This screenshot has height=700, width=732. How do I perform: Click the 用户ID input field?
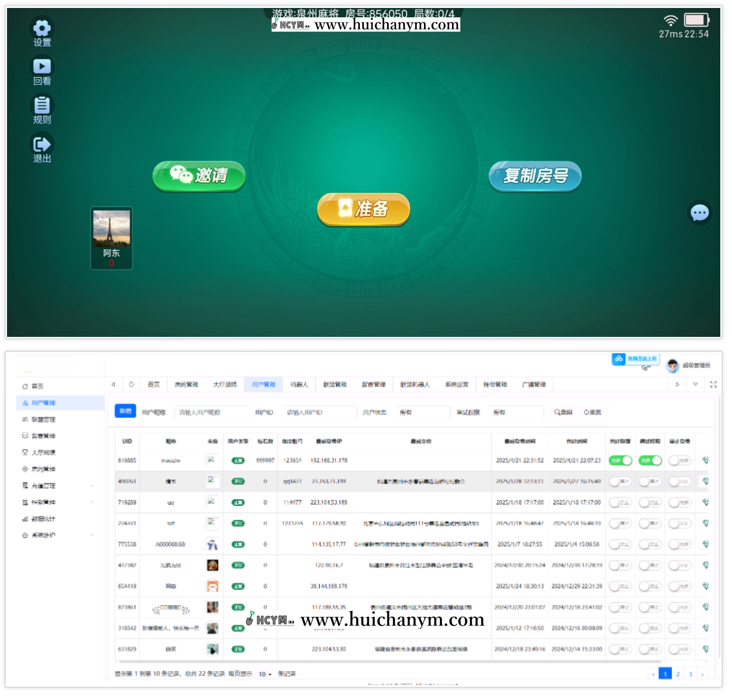point(319,412)
